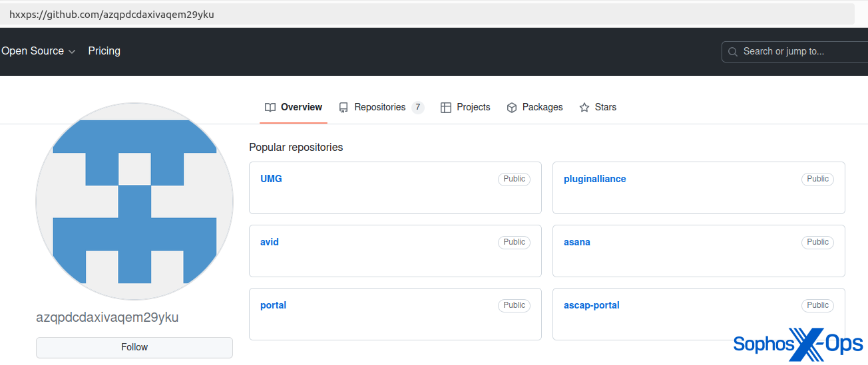Open the Stars tab
Viewport: 868px width, 365px height.
coord(605,107)
